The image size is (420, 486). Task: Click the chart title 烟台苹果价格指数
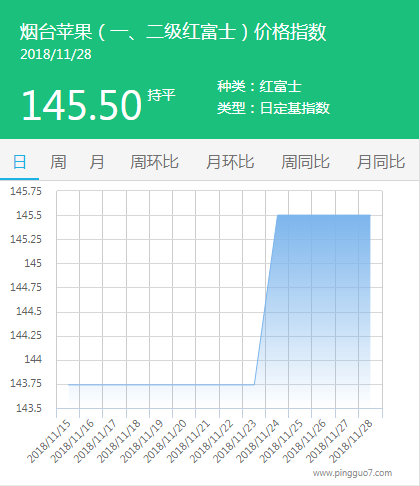pos(173,32)
